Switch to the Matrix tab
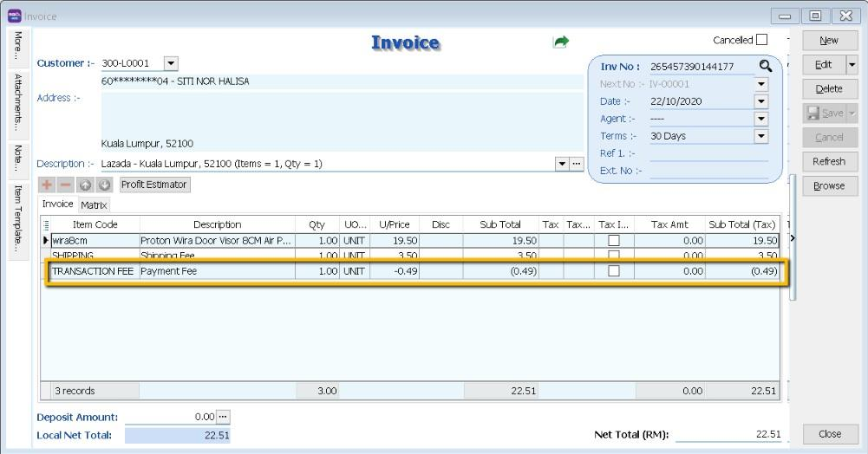This screenshot has width=868, height=454. tap(94, 205)
